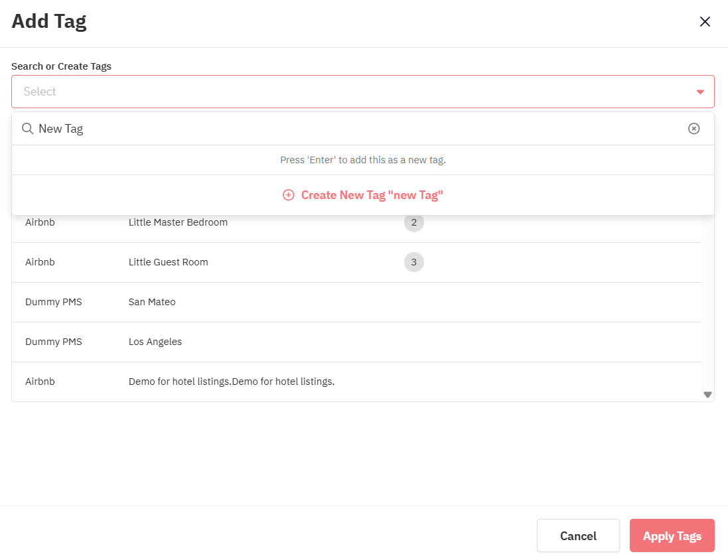Focus the tag search input field
The image size is (728, 560).
coord(358,129)
